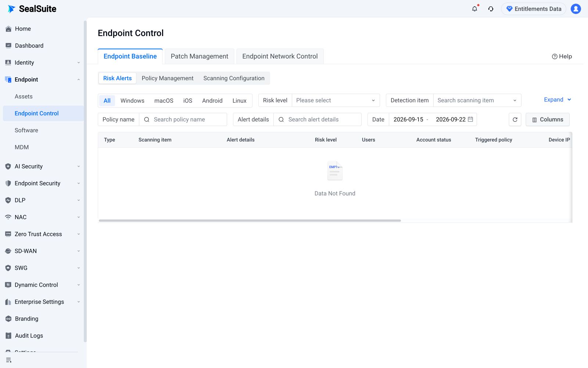Select the macOS platform filter
The image size is (588, 368).
[164, 100]
